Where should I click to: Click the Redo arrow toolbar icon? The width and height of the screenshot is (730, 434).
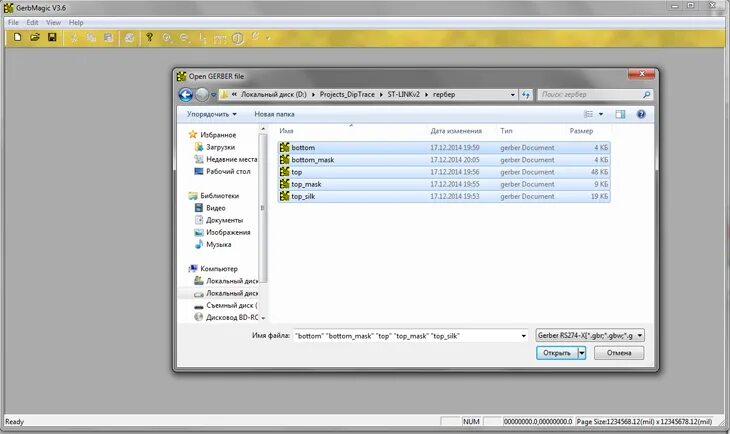[255, 36]
